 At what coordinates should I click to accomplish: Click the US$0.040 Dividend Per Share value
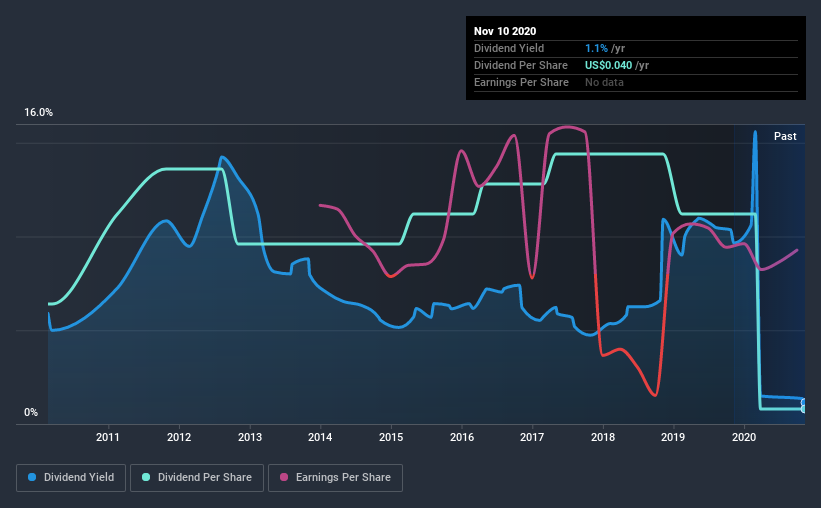click(608, 65)
